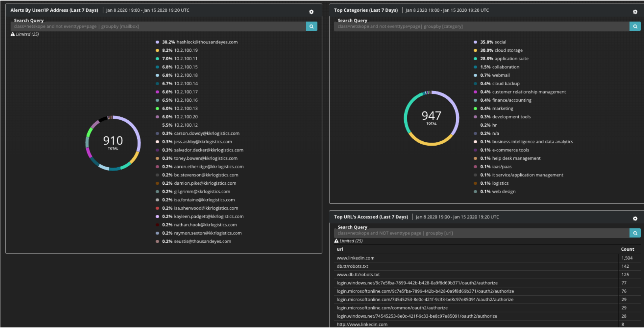The width and height of the screenshot is (644, 328).
Task: Sort table by Count column header
Action: [x=627, y=249]
